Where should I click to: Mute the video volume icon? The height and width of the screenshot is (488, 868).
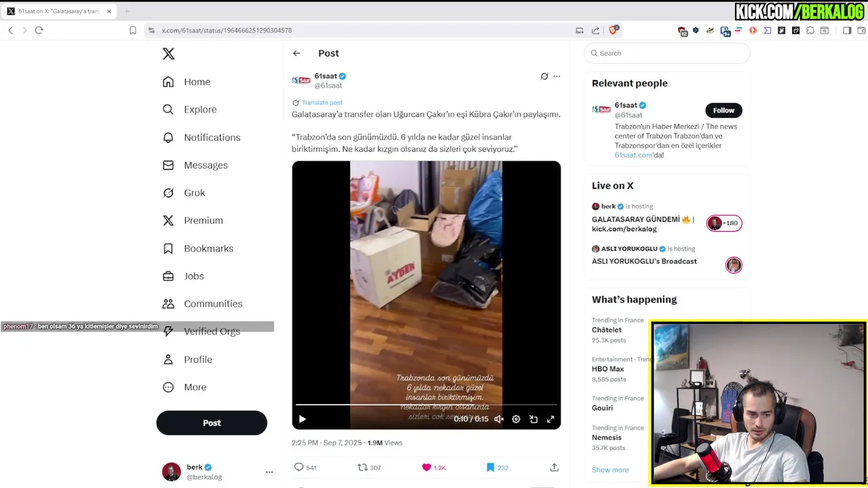coord(499,420)
